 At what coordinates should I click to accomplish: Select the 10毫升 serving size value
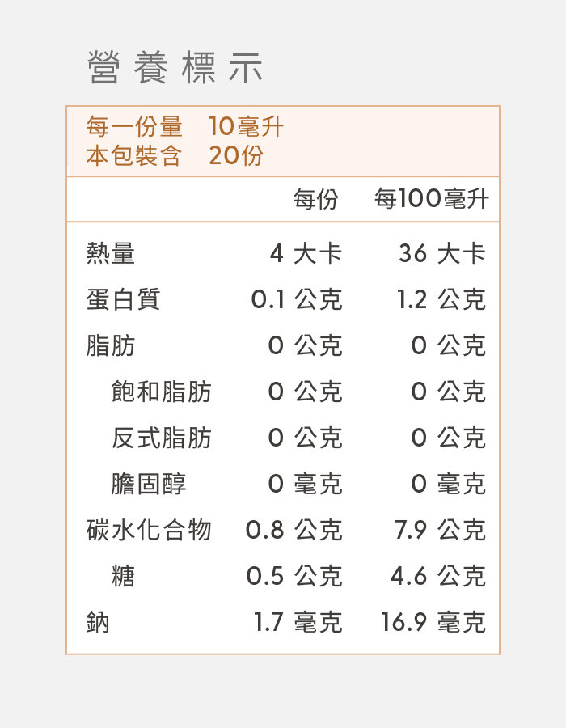pos(246,127)
